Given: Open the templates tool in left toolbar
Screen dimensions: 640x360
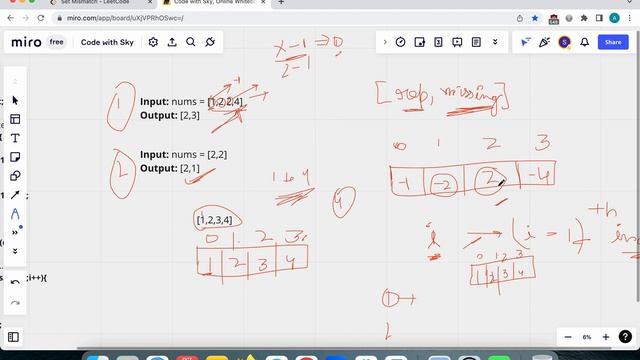Looking at the screenshot, I should [15, 119].
